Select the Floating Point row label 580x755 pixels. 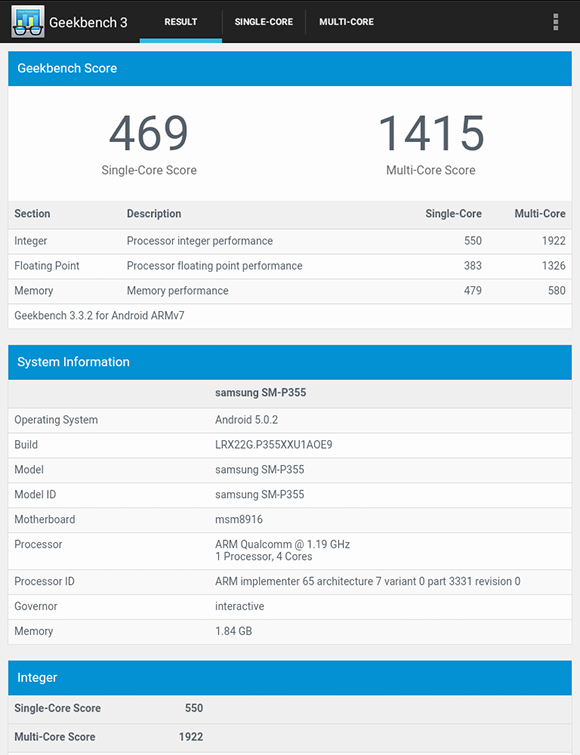47,266
